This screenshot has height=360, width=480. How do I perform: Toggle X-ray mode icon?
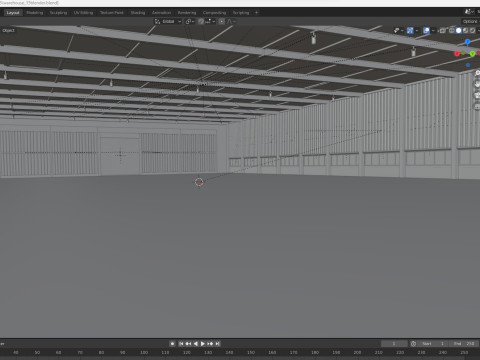[443, 30]
